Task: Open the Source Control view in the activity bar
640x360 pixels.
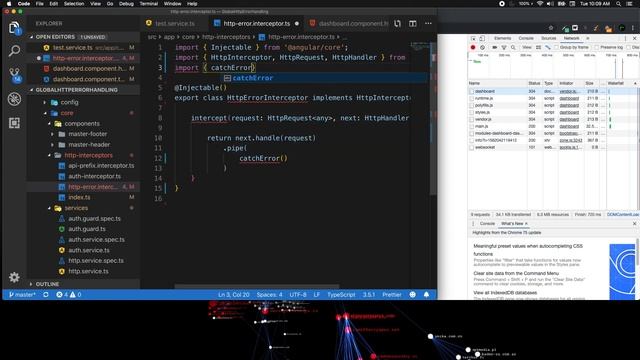Action: pos(15,75)
